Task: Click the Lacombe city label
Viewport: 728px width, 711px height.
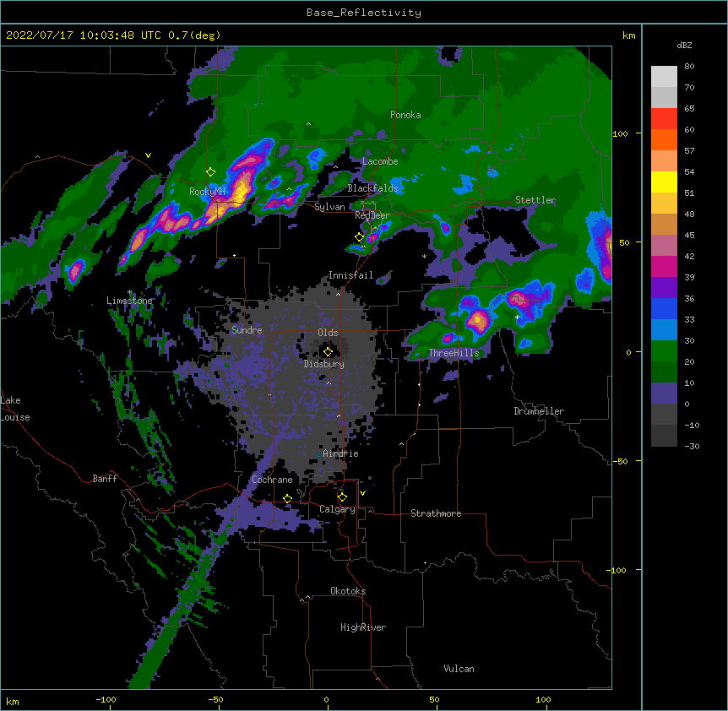Action: click(x=380, y=161)
